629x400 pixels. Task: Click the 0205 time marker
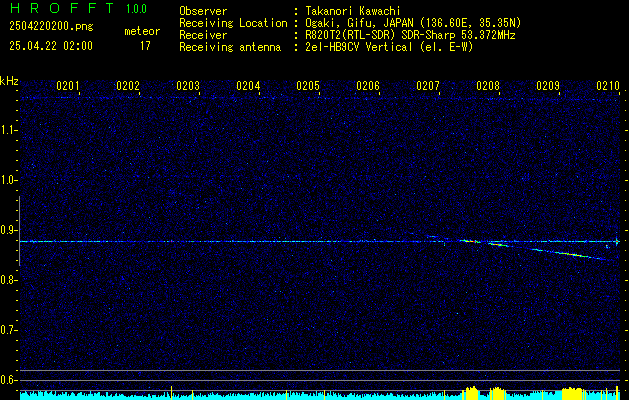(308, 86)
